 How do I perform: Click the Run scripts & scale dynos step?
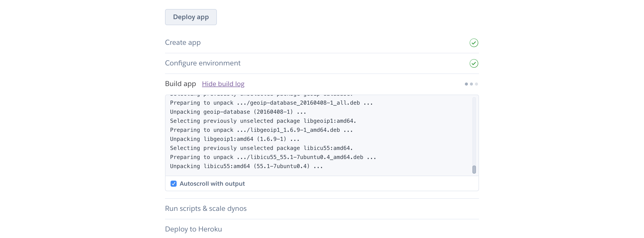point(206,209)
